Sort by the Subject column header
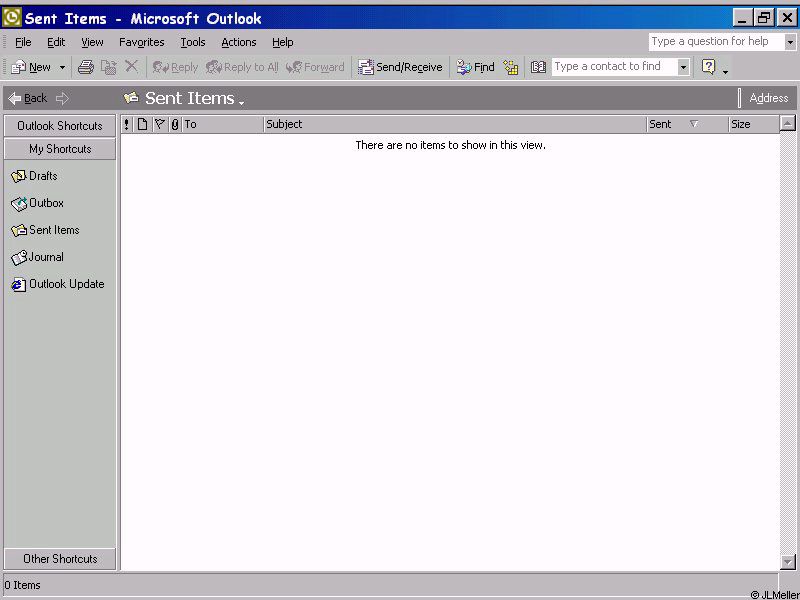The image size is (800, 600). point(455,124)
